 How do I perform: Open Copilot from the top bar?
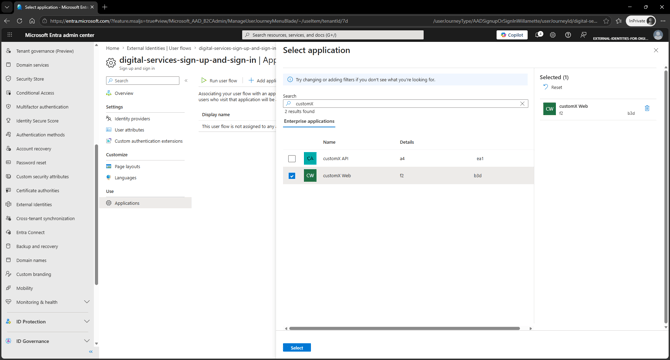point(512,35)
